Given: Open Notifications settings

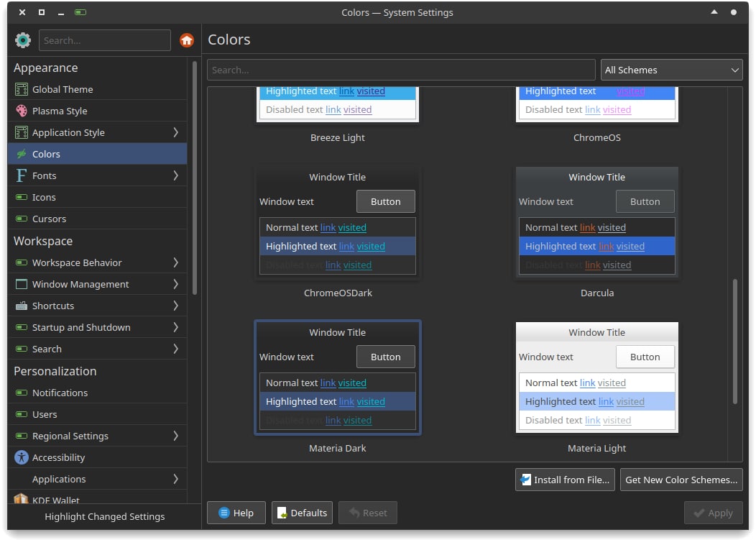Looking at the screenshot, I should (x=98, y=393).
